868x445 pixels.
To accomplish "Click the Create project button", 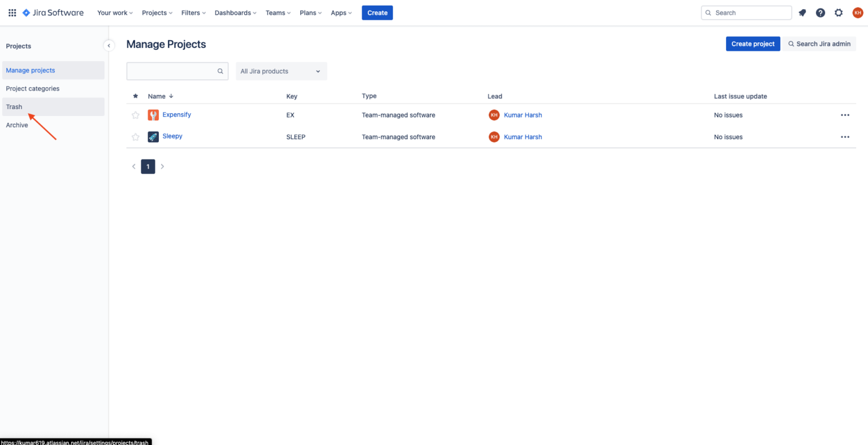I will click(x=753, y=44).
